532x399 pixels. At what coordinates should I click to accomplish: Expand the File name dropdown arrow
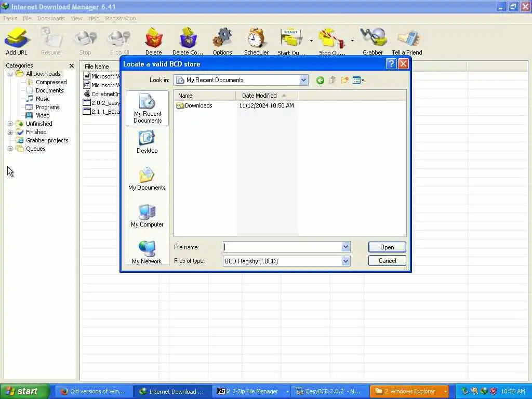point(345,247)
